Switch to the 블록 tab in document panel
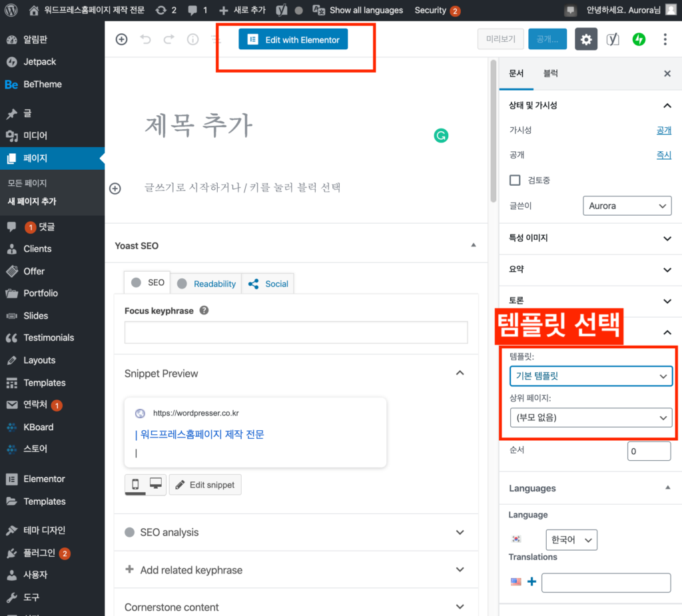The image size is (682, 616). 549,74
